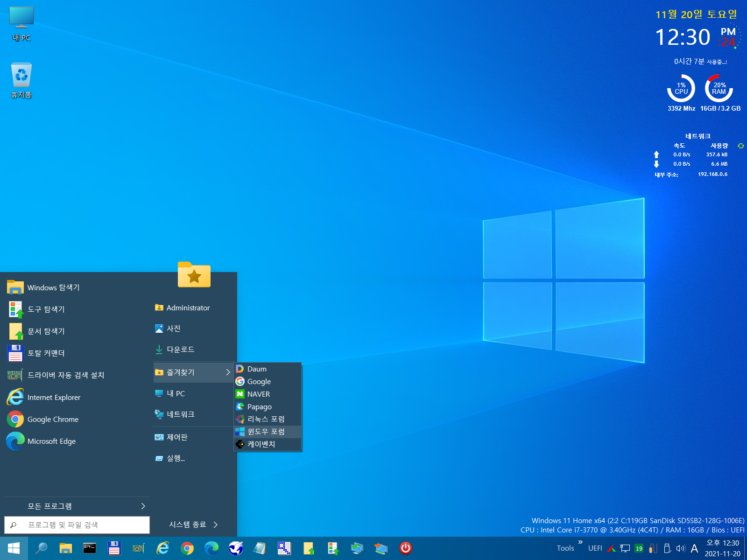Open 윈도우 포럼 favorite
Screen dimensions: 747x560
[268, 432]
